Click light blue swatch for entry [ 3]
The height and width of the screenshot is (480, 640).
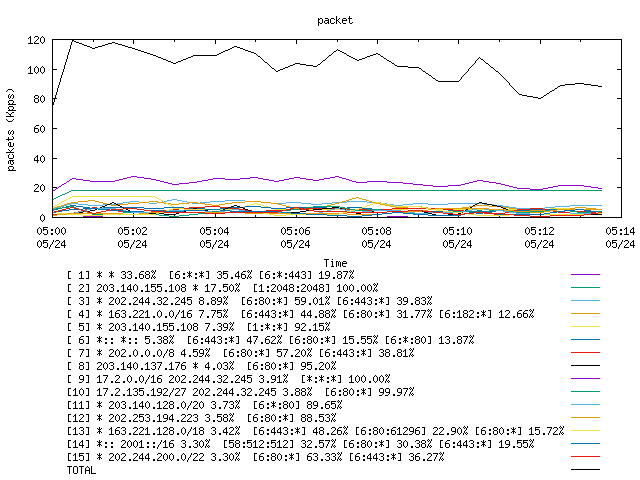coord(585,301)
